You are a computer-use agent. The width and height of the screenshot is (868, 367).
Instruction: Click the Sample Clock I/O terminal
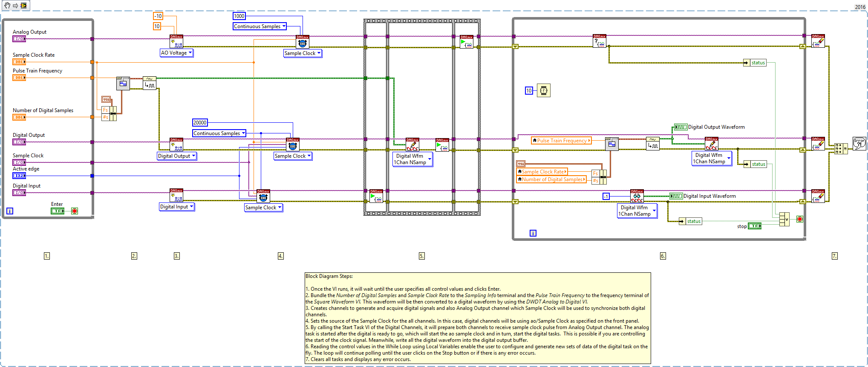[19, 162]
